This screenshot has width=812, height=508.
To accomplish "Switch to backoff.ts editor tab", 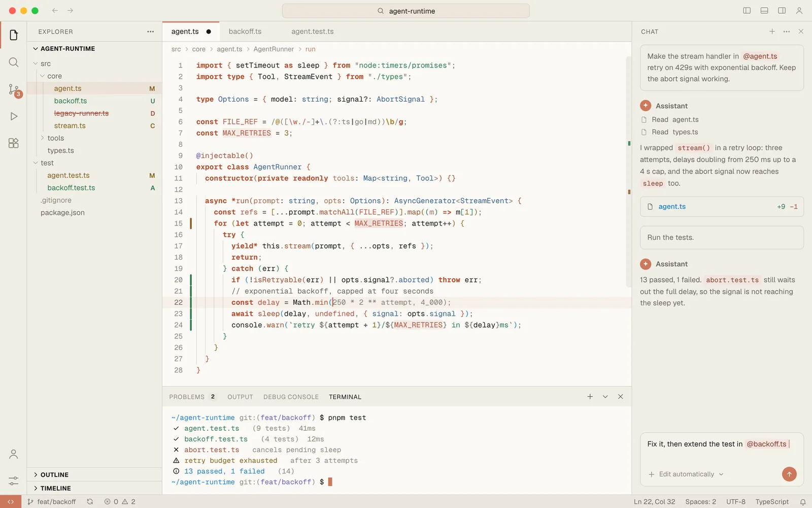I will pos(245,31).
